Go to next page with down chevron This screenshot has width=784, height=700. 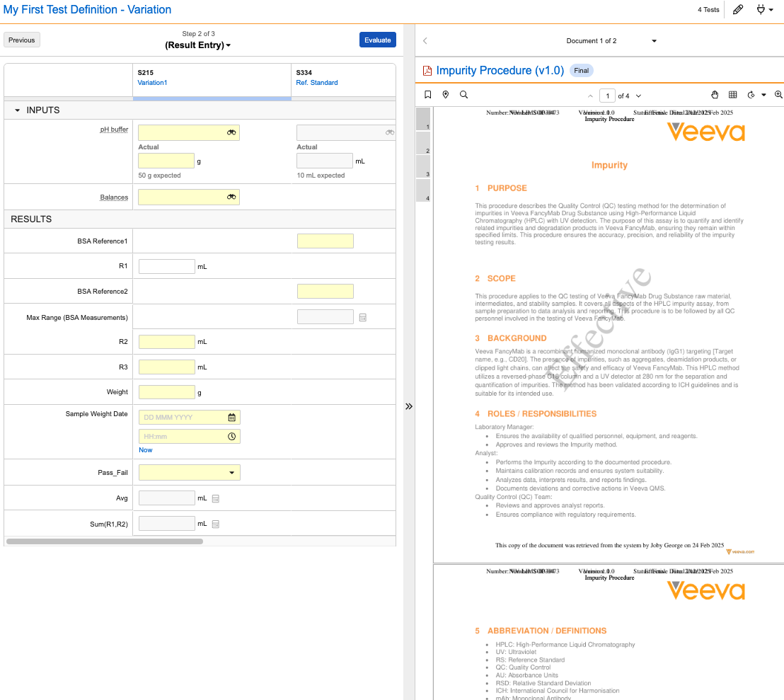coord(638,96)
